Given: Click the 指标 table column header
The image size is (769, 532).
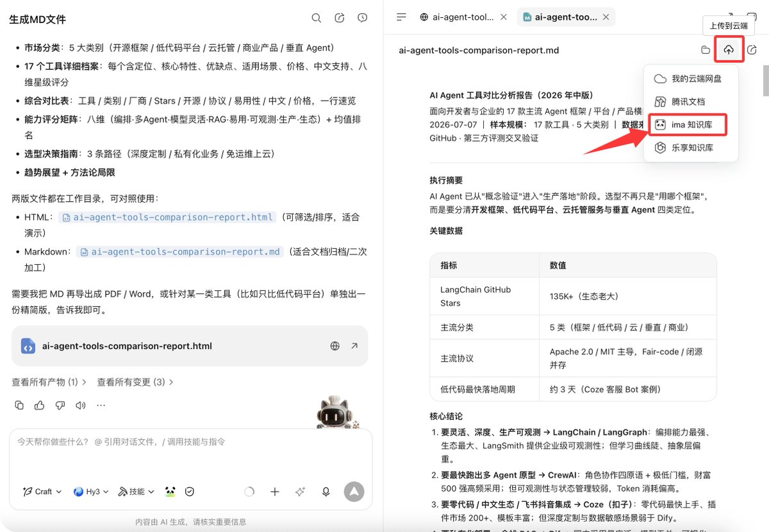Looking at the screenshot, I should (485, 265).
